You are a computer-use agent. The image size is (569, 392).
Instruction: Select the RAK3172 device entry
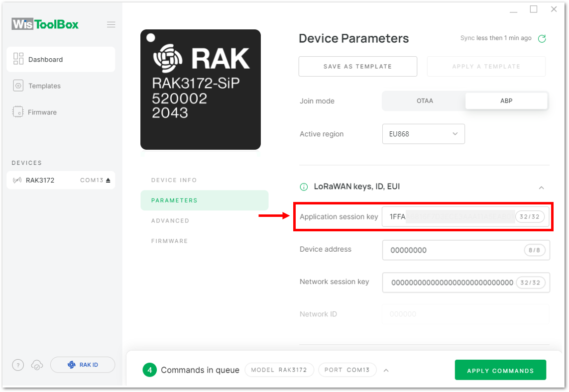[x=61, y=180]
